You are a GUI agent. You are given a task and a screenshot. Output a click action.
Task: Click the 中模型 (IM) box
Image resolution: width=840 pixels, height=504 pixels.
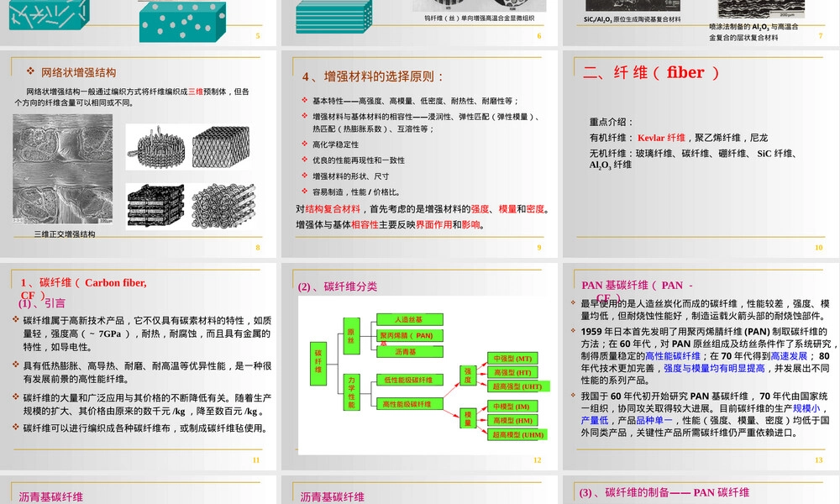click(512, 407)
